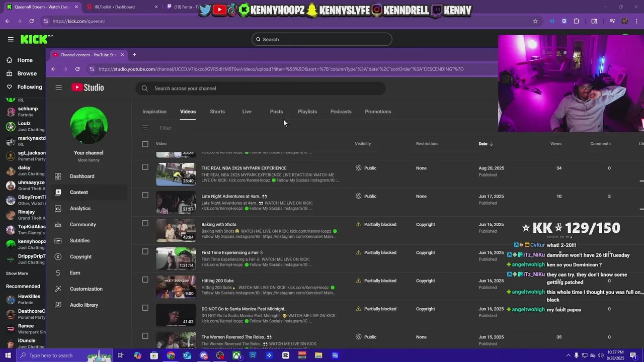Switch to the Posts tab
This screenshot has height=362, width=644.
coord(276,112)
